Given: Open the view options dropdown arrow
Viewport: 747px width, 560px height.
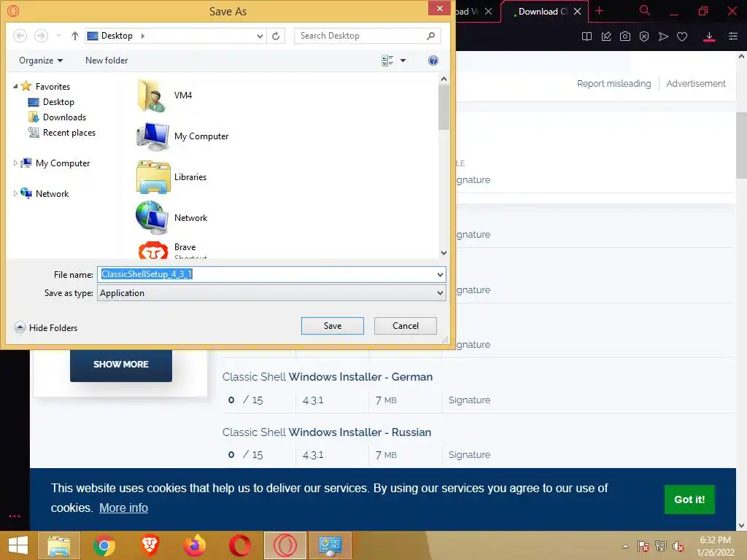Looking at the screenshot, I should 403,61.
